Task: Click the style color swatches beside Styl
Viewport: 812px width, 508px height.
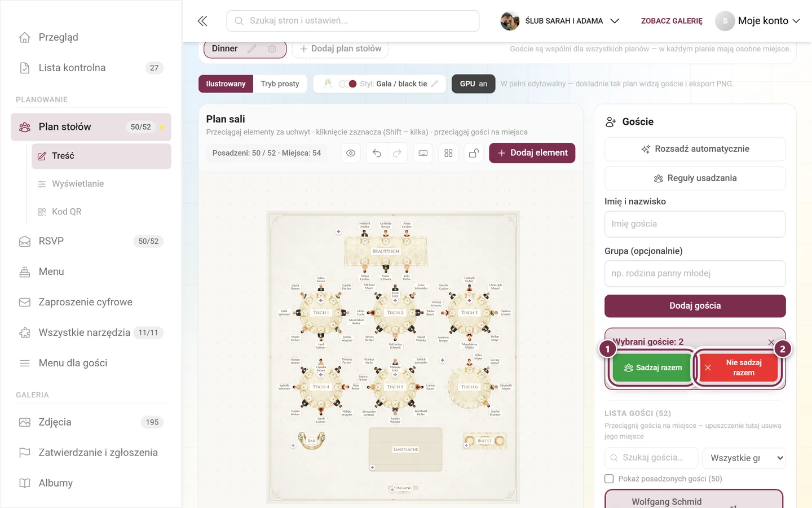Action: (x=347, y=84)
